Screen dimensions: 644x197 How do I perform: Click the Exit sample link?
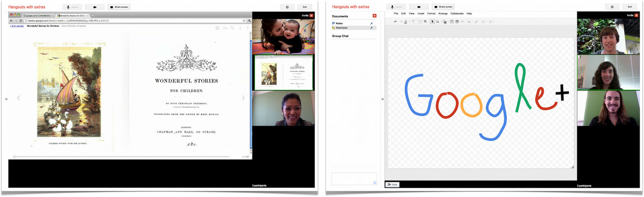(x=17, y=26)
